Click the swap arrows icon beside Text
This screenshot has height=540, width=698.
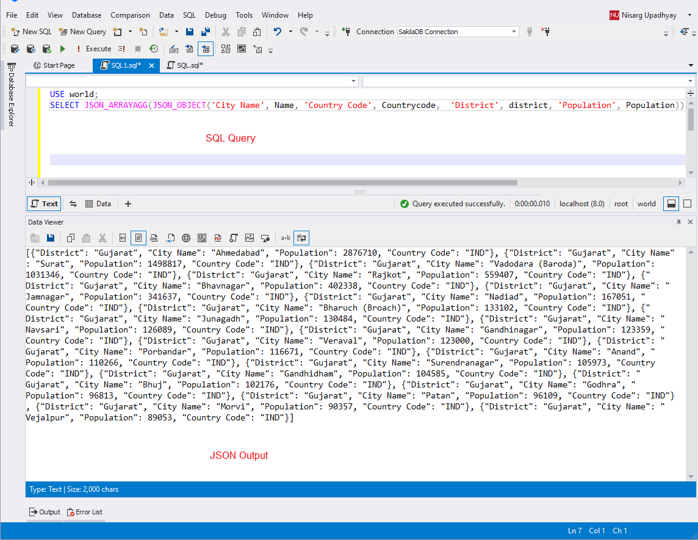click(73, 204)
